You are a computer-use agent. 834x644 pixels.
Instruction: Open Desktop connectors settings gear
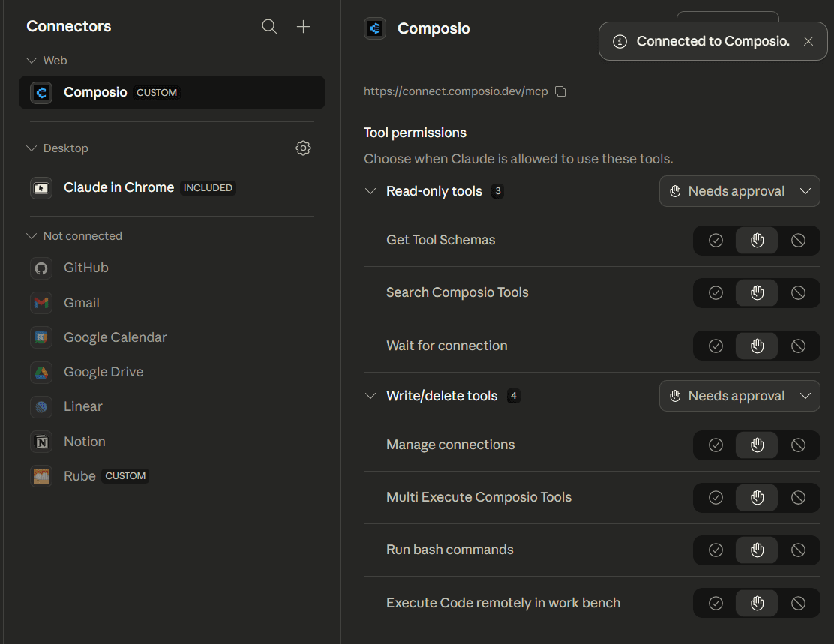click(303, 148)
